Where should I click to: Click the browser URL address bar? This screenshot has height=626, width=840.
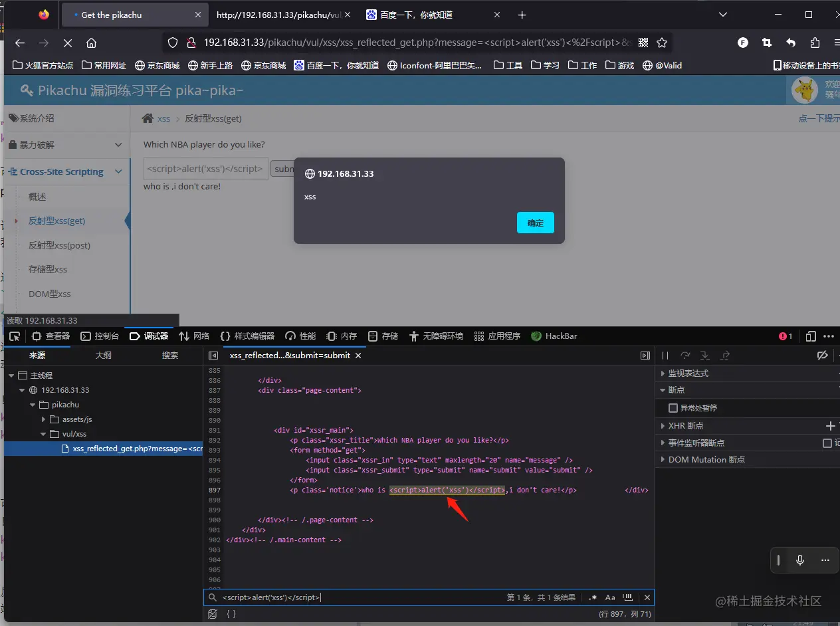tap(417, 43)
